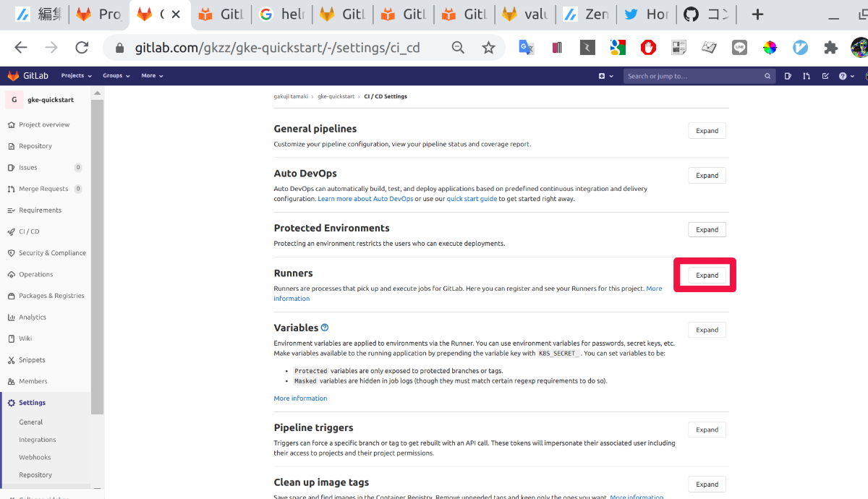Open the Analytics chart icon

11,317
